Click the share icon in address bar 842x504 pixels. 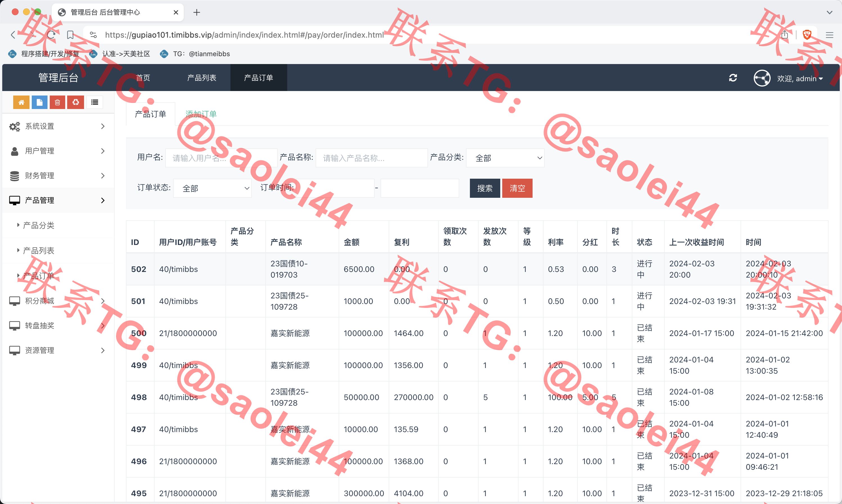(785, 35)
